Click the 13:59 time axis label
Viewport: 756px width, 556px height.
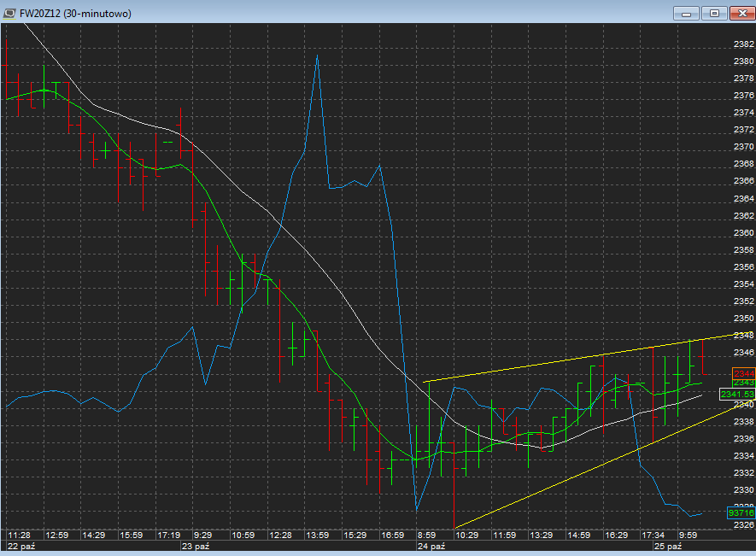(317, 535)
